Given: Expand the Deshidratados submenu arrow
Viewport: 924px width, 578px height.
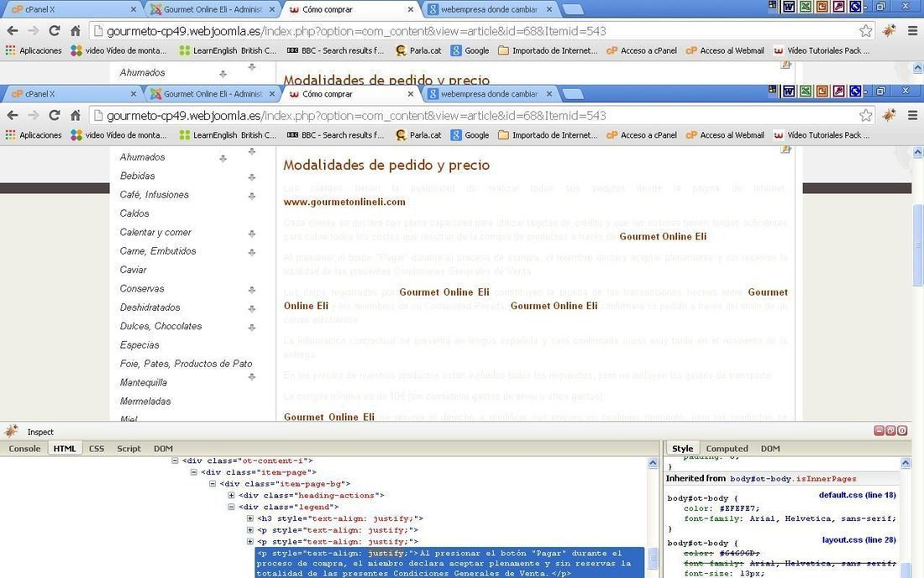Looking at the screenshot, I should (x=252, y=308).
